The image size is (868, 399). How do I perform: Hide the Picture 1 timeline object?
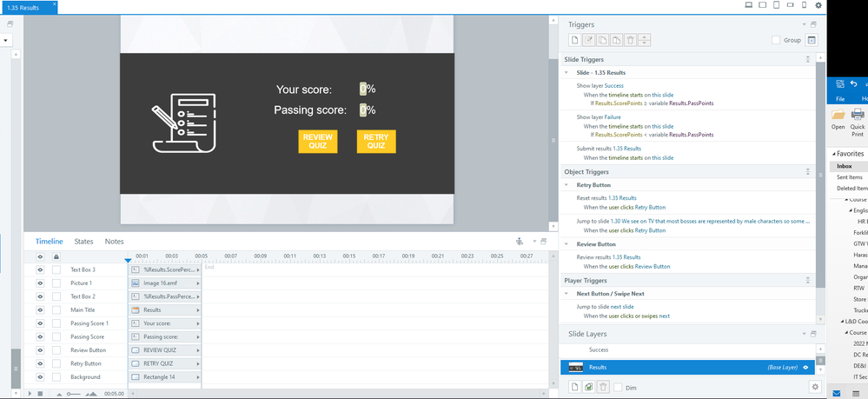(x=40, y=283)
